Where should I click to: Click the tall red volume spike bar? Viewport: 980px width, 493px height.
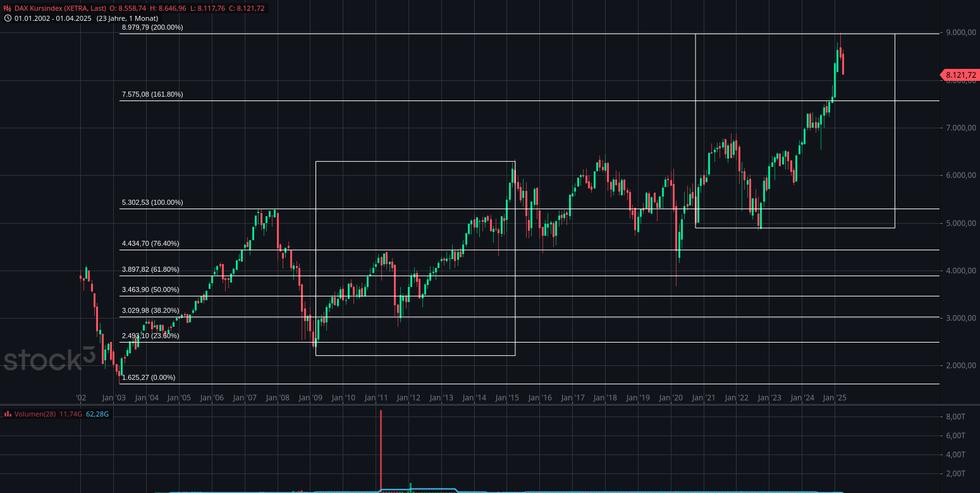(x=381, y=449)
